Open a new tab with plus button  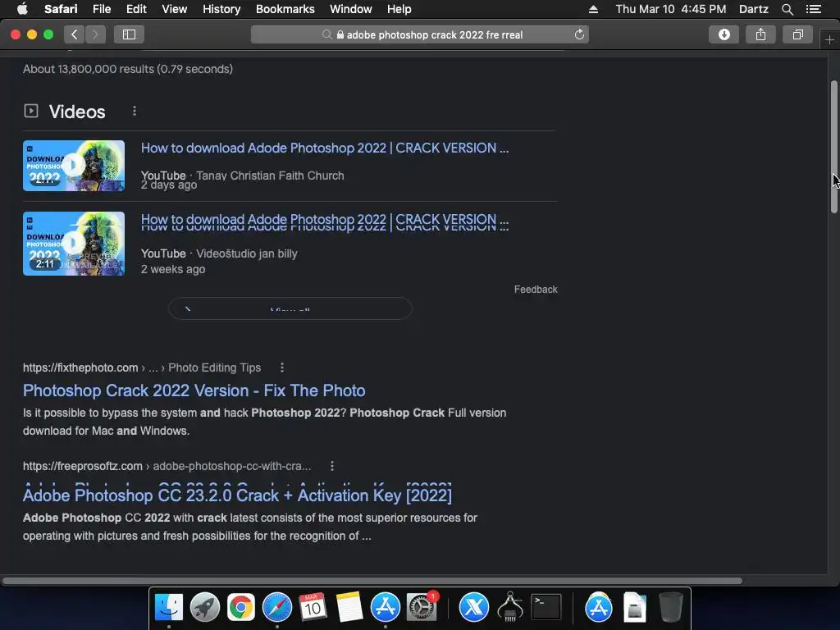click(x=829, y=39)
